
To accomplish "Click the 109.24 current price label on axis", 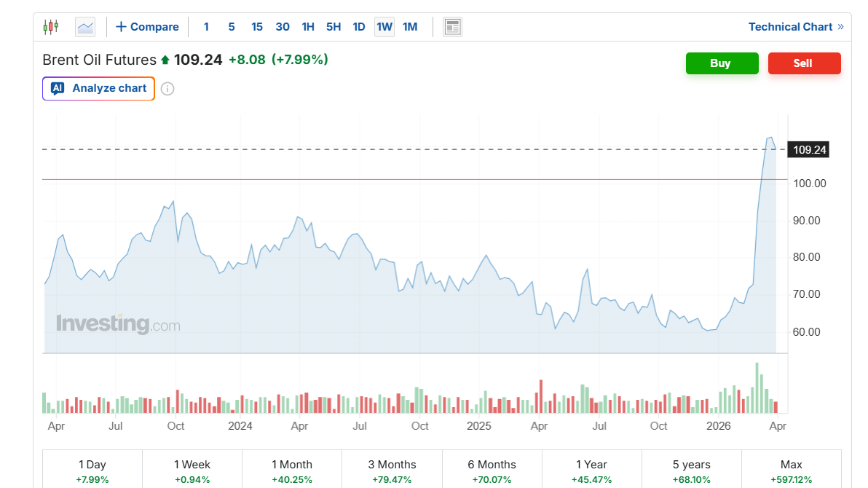I will (x=809, y=150).
